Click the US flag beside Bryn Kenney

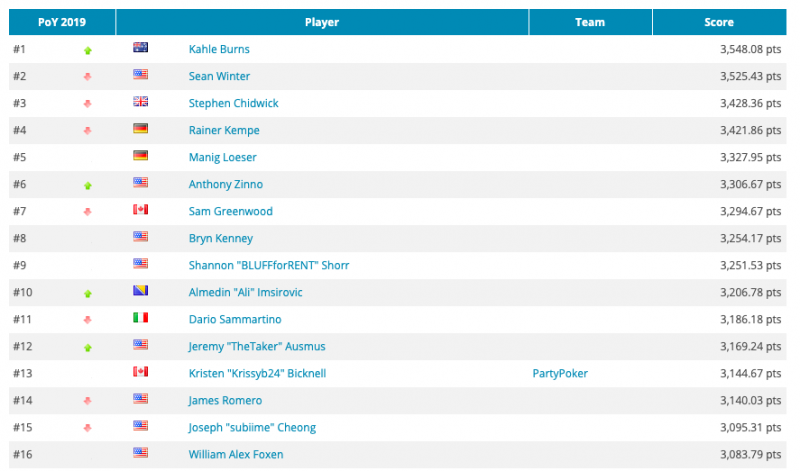click(x=140, y=237)
